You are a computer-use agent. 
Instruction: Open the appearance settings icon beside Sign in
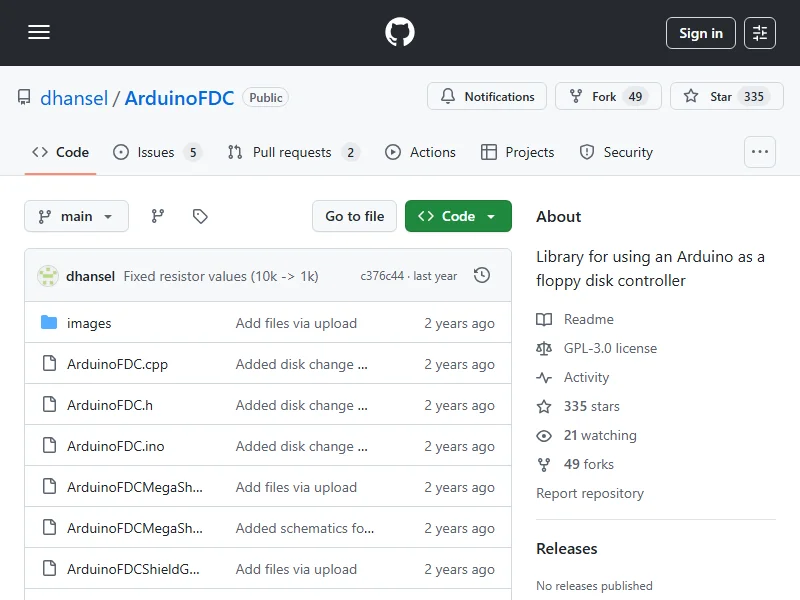pos(760,33)
